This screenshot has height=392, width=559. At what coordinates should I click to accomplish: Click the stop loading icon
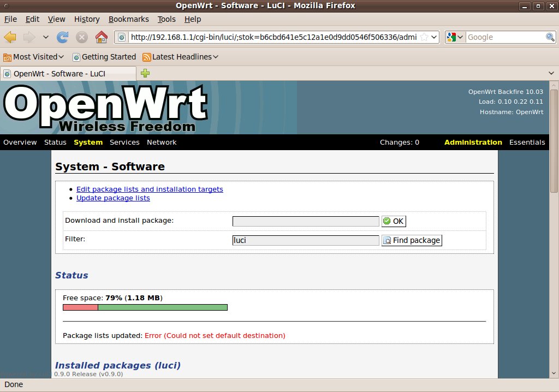(82, 37)
